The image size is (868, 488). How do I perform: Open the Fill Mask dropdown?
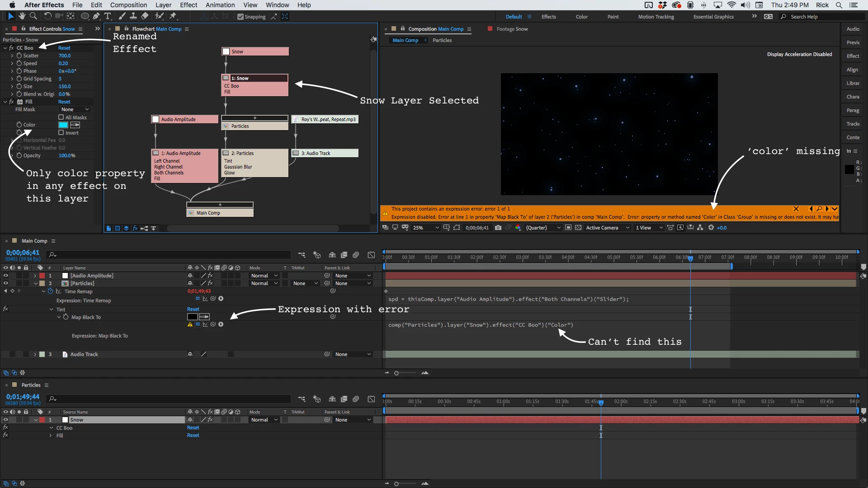tap(75, 110)
